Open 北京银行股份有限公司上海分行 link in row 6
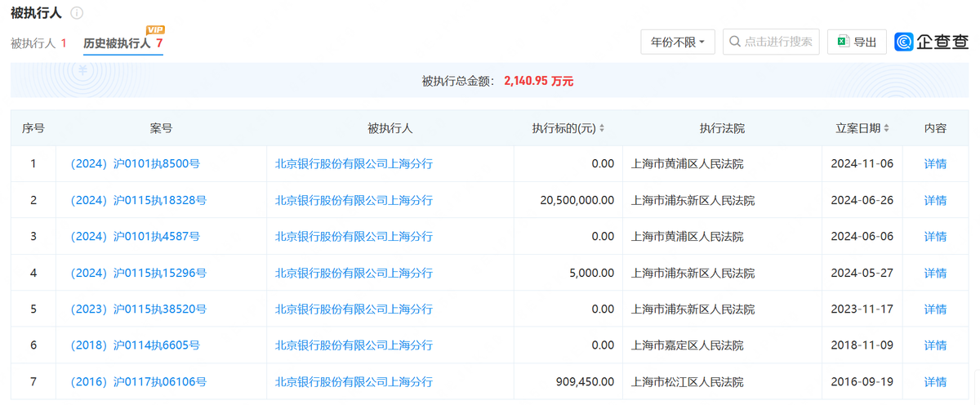This screenshot has height=405, width=980. point(354,345)
